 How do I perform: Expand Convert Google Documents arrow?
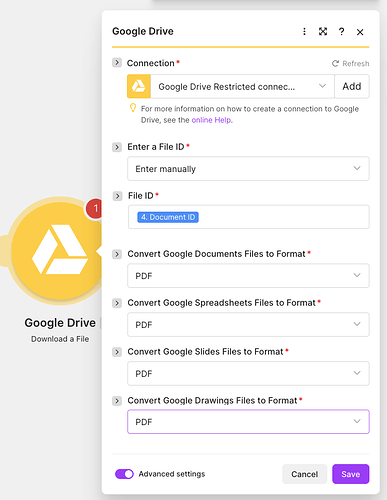pyautogui.click(x=117, y=254)
